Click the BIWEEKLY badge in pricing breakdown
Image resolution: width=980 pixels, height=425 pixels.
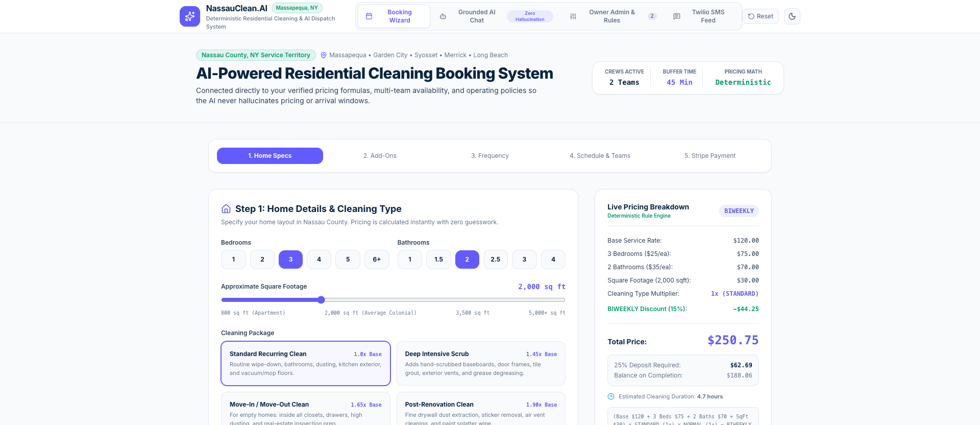click(739, 211)
